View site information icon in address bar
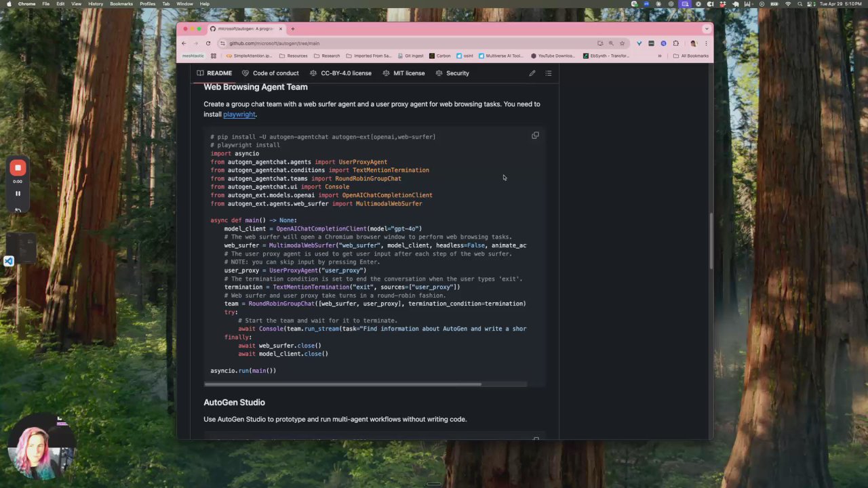 click(222, 43)
